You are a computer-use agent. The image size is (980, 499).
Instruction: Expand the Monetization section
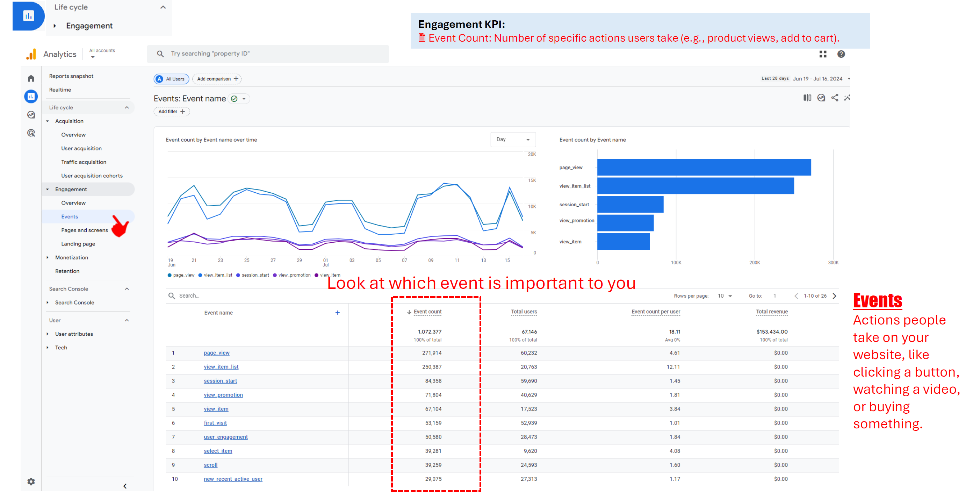(x=72, y=258)
